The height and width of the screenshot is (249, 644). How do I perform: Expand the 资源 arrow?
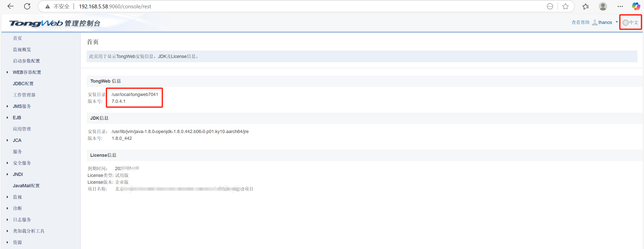7,242
